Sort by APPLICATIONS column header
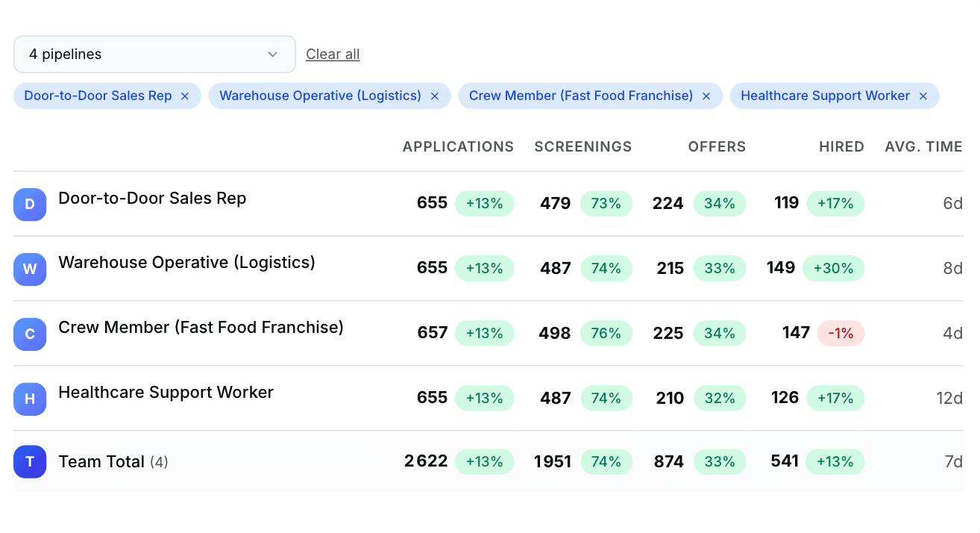Screen dimensions: 980x533 click(x=458, y=147)
